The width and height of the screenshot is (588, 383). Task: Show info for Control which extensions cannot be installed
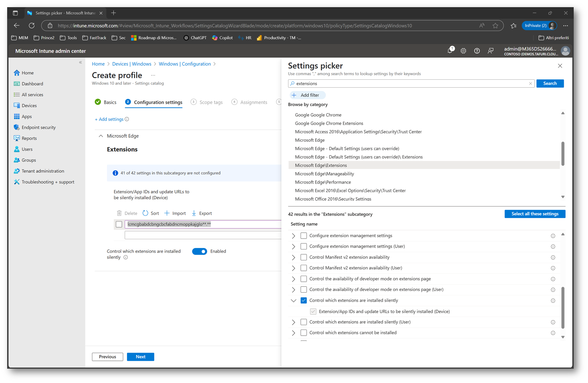(553, 333)
